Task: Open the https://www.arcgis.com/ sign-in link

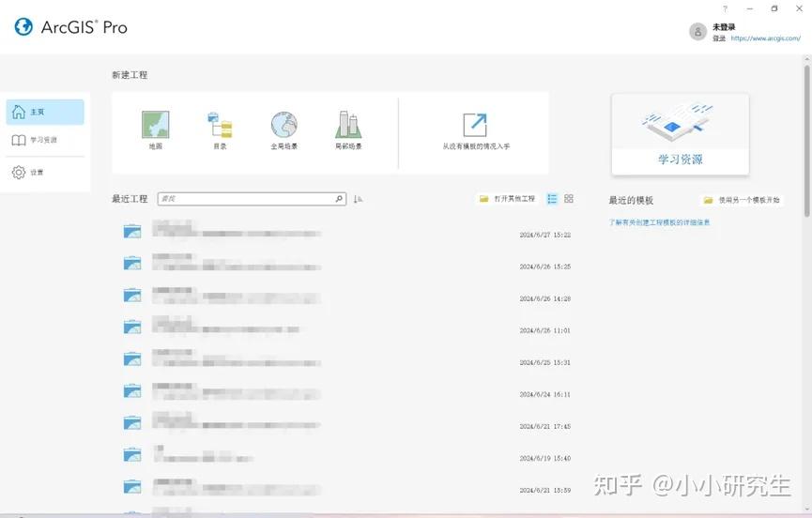Action: (x=765, y=38)
